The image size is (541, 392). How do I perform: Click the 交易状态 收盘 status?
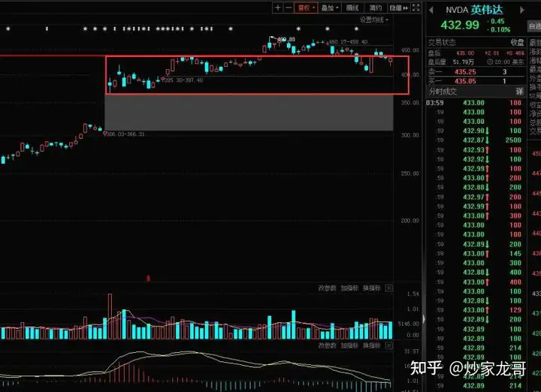[x=476, y=42]
